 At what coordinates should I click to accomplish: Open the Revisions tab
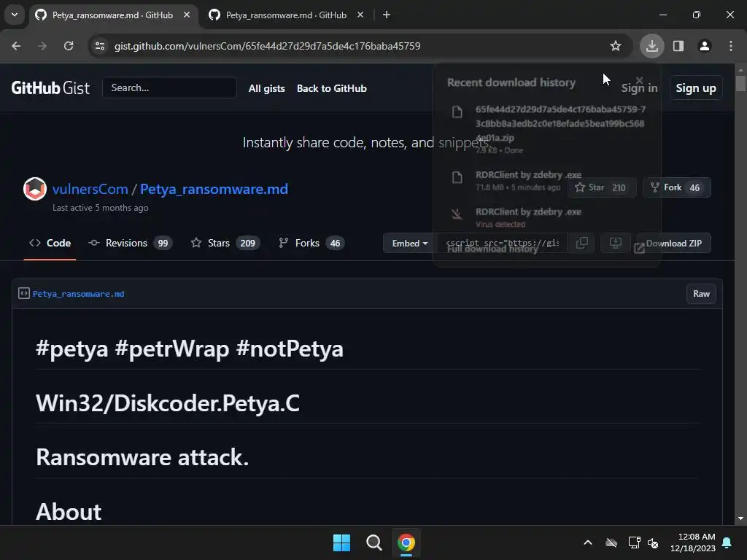point(130,243)
